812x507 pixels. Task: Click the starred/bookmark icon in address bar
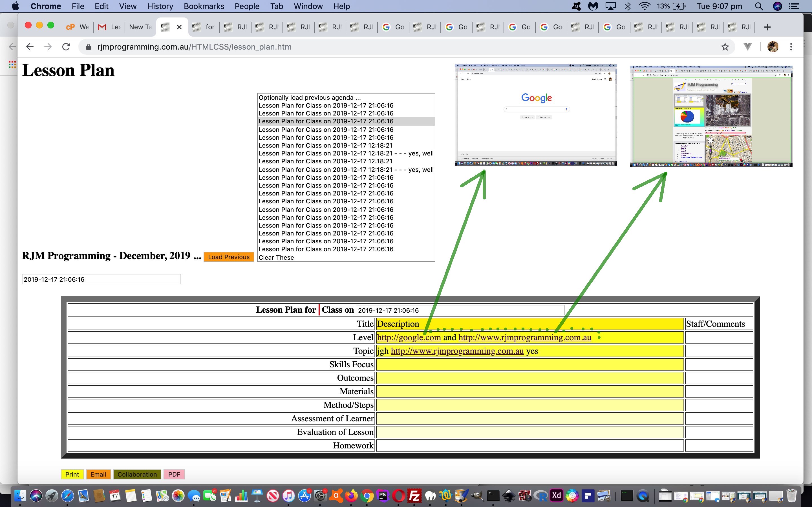[724, 47]
